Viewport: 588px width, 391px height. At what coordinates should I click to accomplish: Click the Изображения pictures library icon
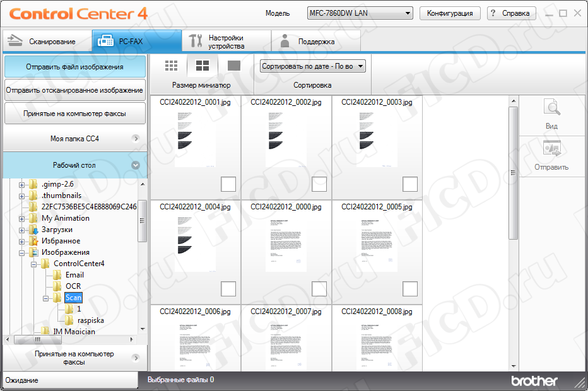click(33, 252)
